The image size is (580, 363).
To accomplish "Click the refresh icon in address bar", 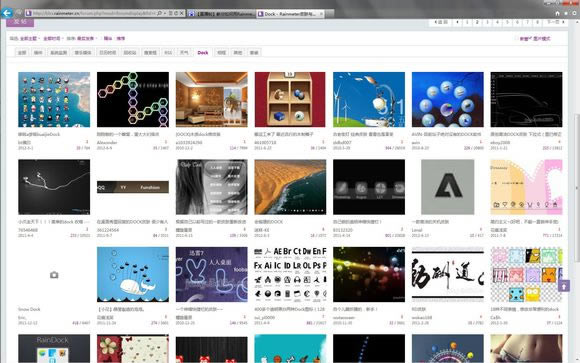I will [x=176, y=13].
